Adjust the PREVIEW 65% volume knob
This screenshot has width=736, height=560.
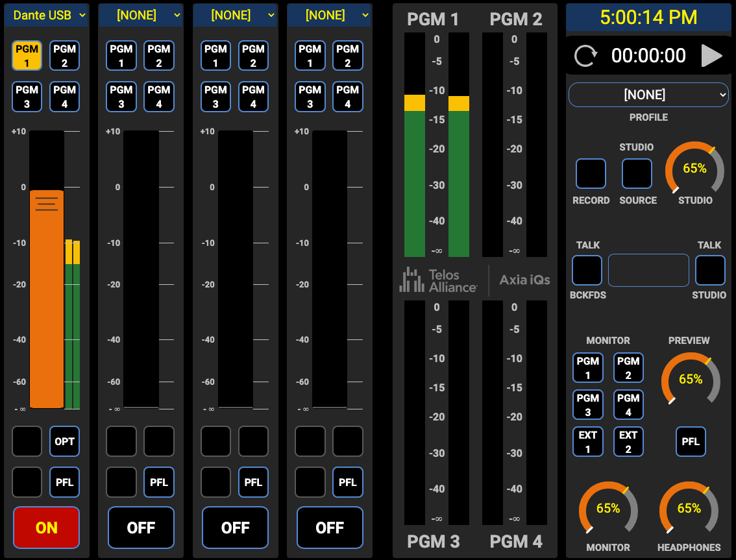click(691, 379)
